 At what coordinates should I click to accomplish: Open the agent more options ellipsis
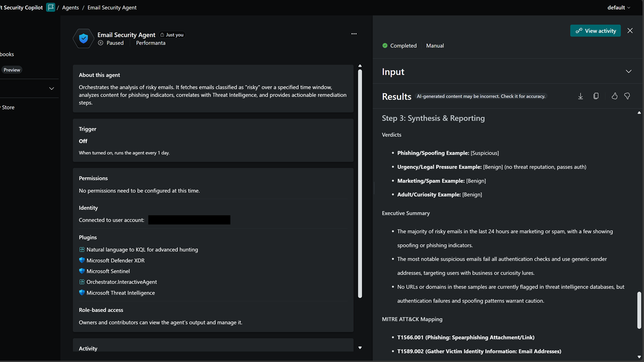354,34
